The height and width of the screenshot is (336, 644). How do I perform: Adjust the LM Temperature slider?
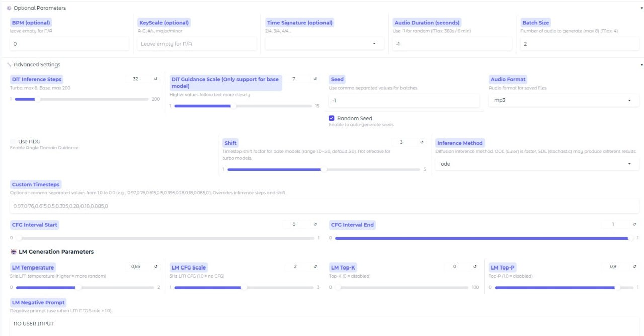[x=85, y=288]
